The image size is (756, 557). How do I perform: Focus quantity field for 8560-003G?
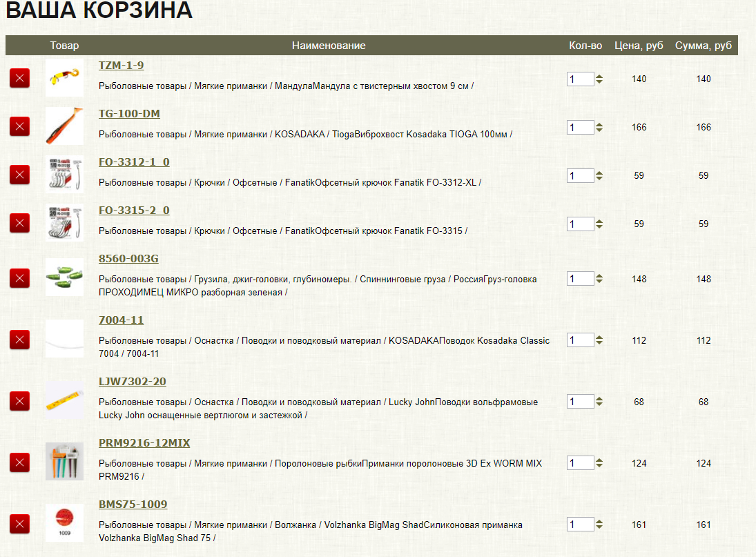[580, 279]
